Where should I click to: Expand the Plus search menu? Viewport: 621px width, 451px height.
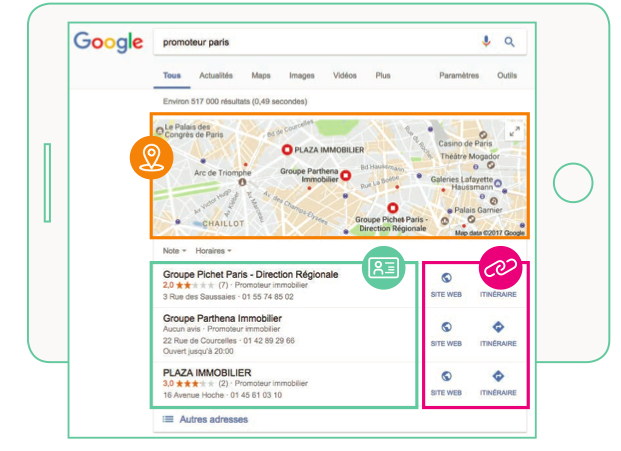[x=383, y=75]
